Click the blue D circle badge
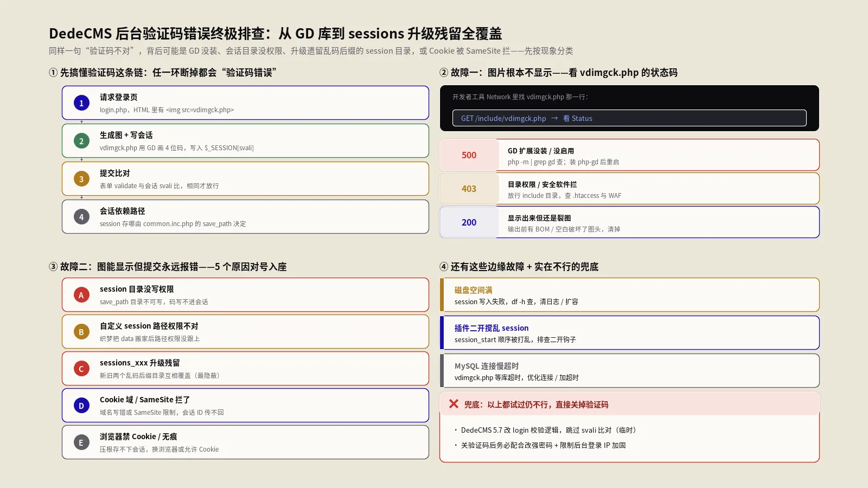Viewport: 868px width, 488px height. (81, 406)
